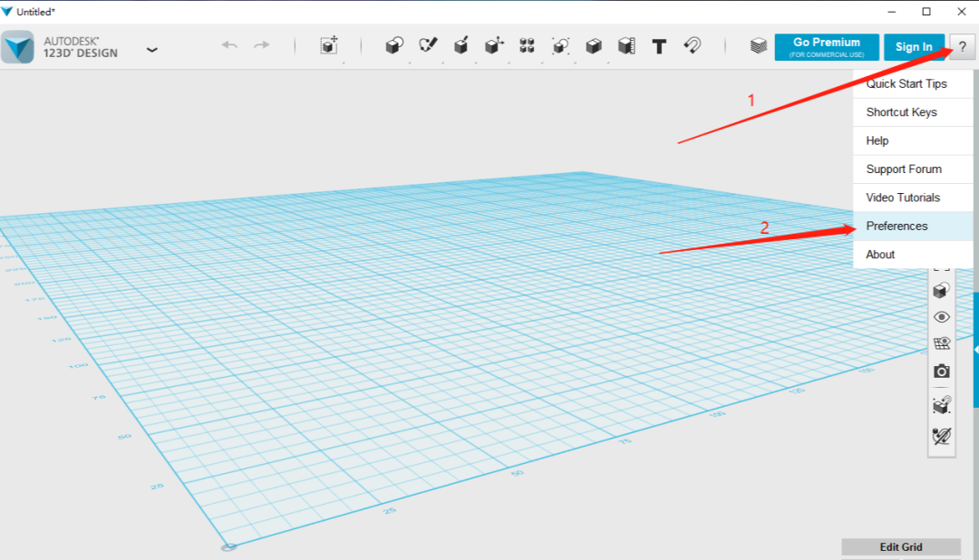This screenshot has width=979, height=560.
Task: Open the Construct tool
Action: tap(460, 44)
